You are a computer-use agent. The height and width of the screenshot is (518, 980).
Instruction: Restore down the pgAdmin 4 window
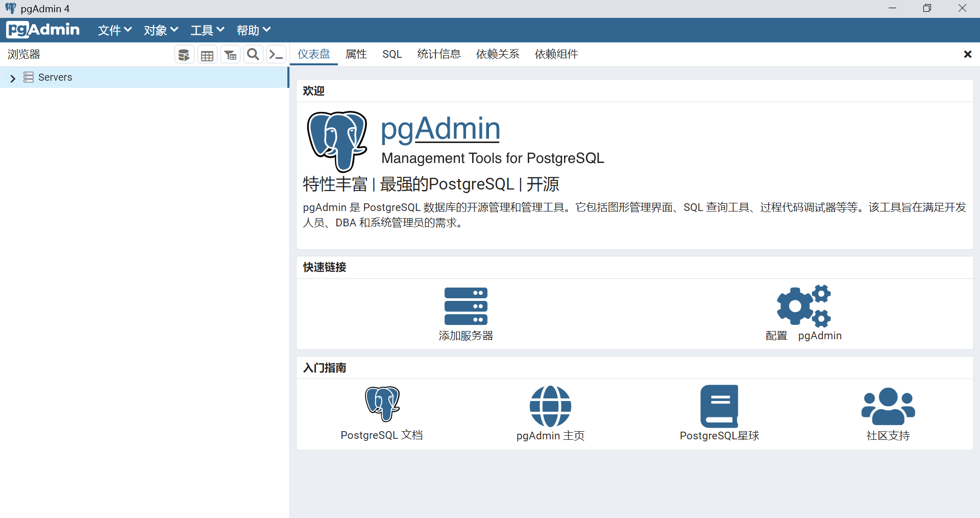927,8
